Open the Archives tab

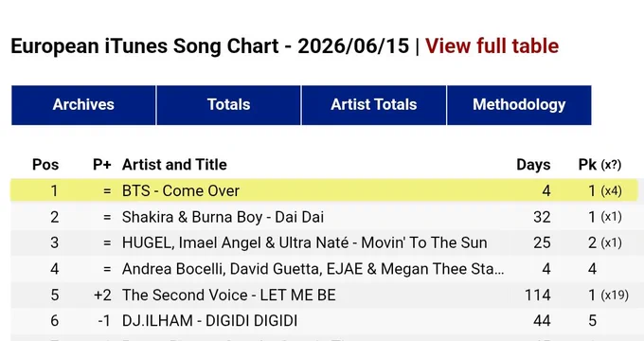[83, 105]
